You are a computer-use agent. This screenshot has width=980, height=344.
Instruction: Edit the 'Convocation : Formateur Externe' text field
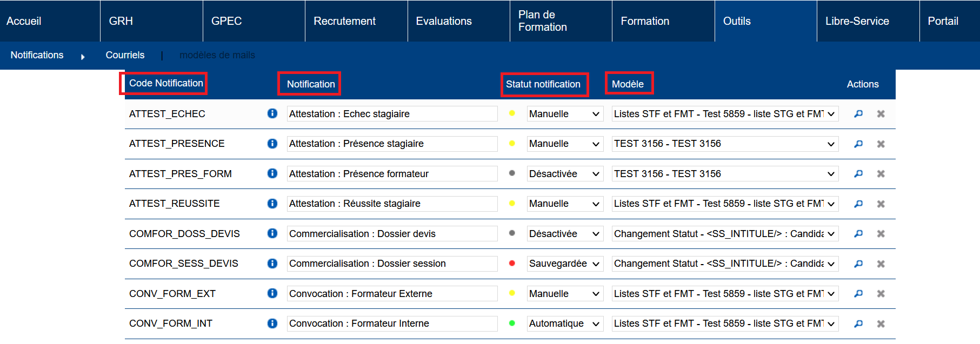(392, 294)
